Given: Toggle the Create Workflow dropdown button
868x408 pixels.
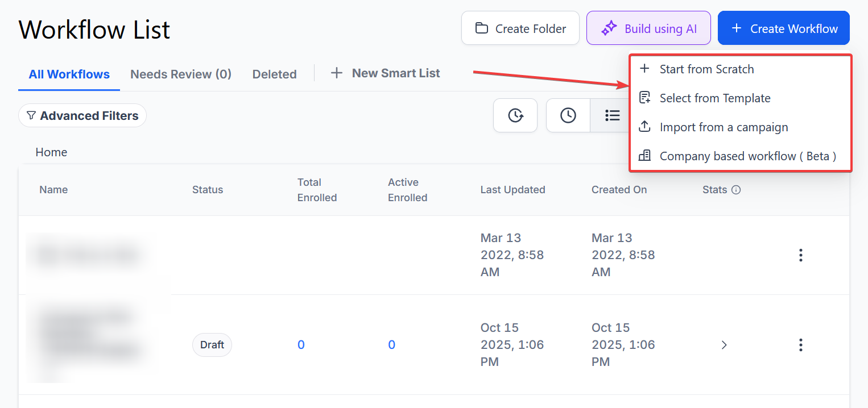Looking at the screenshot, I should click(x=783, y=28).
